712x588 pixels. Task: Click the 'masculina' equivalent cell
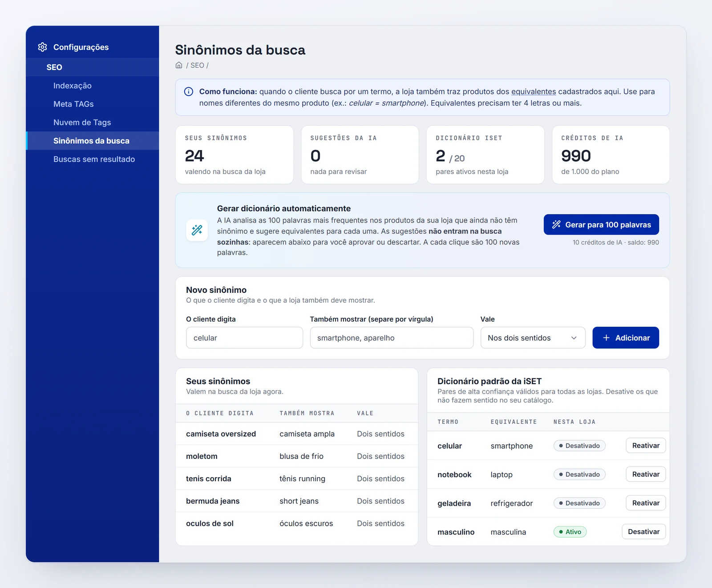point(508,532)
